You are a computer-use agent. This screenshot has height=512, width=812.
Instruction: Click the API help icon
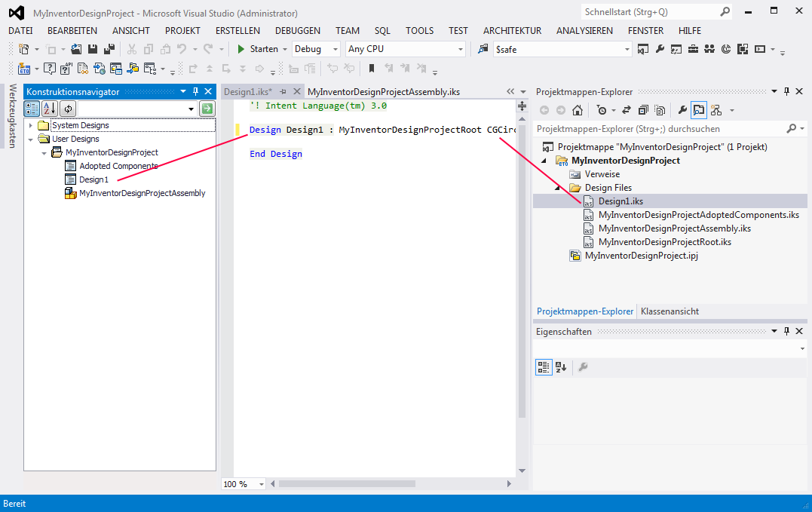66,69
